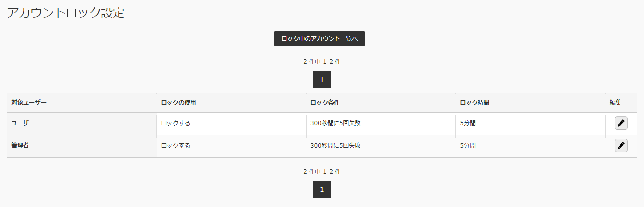Image resolution: width=644 pixels, height=207 pixels.
Task: Select page 1 in the bottom pagination
Action: (x=322, y=190)
